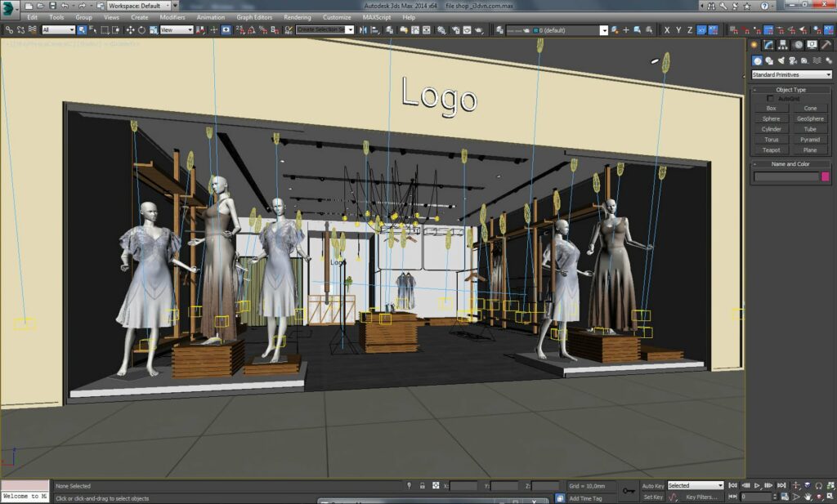Activate the Select Object tool
Image resolution: width=837 pixels, height=504 pixels.
tap(82, 30)
